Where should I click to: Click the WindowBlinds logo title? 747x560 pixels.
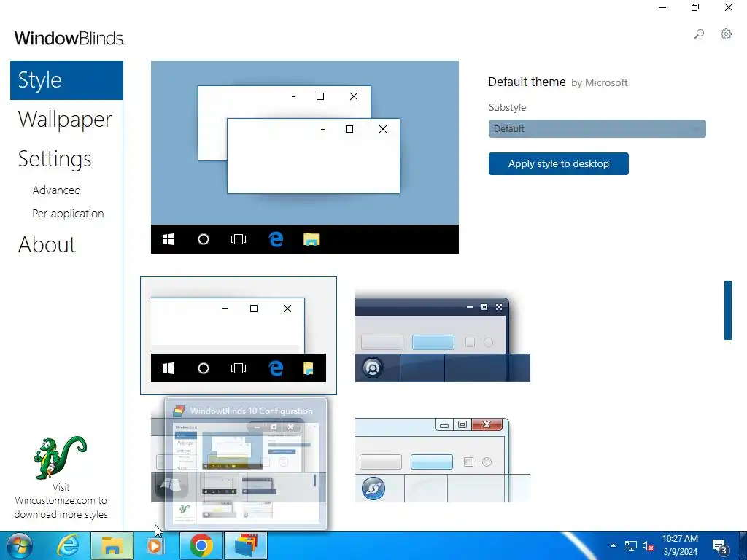coord(70,38)
